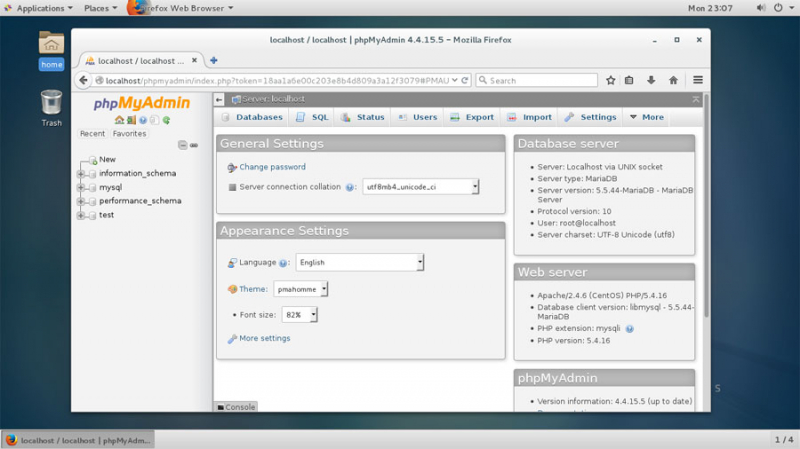Click the Firefox Search input field
This screenshot has width=800, height=449.
tap(540, 80)
